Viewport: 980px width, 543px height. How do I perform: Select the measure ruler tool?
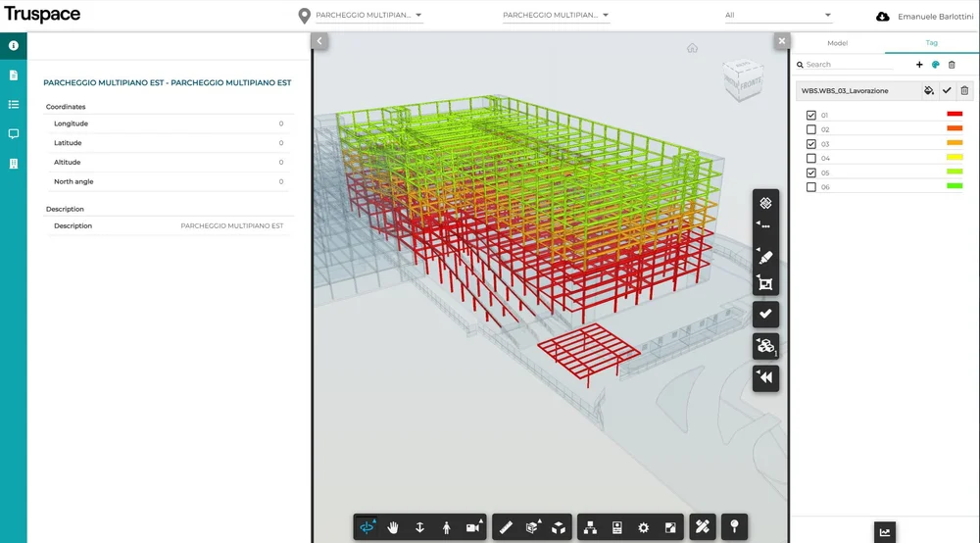[506, 527]
